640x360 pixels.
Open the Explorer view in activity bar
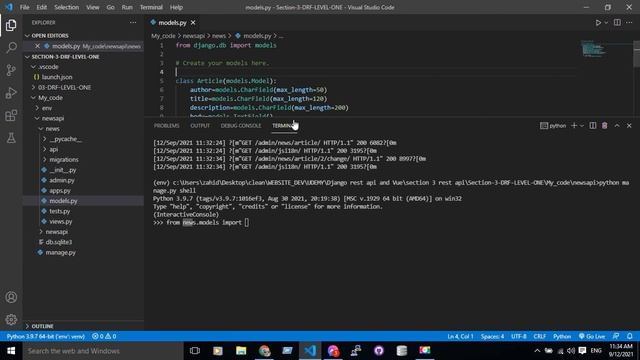11,25
